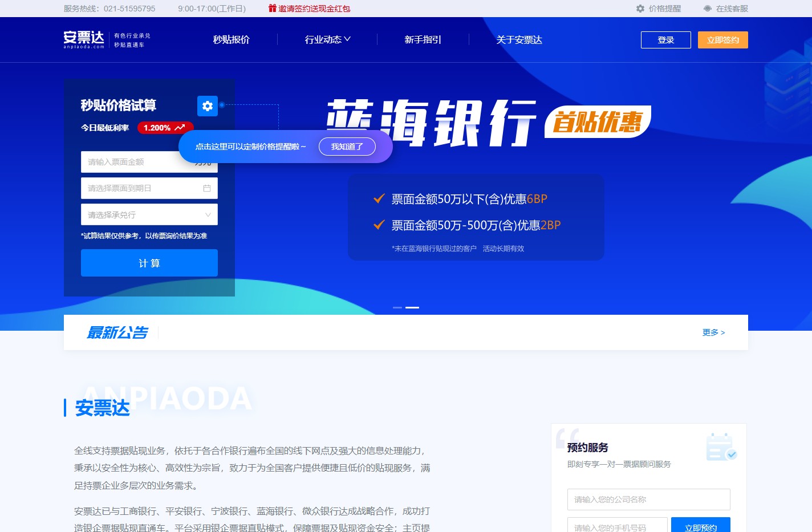Click the 立即预约 button
812x532 pixels.
click(701, 526)
